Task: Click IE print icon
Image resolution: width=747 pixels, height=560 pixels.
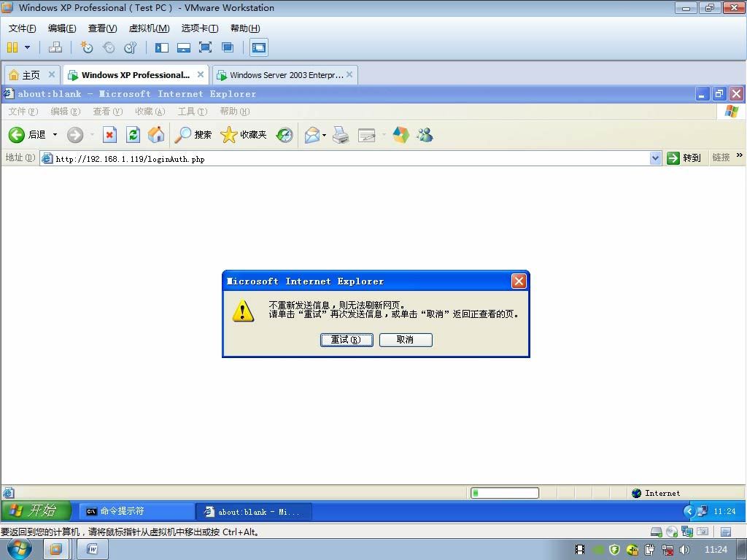Action: (x=341, y=135)
